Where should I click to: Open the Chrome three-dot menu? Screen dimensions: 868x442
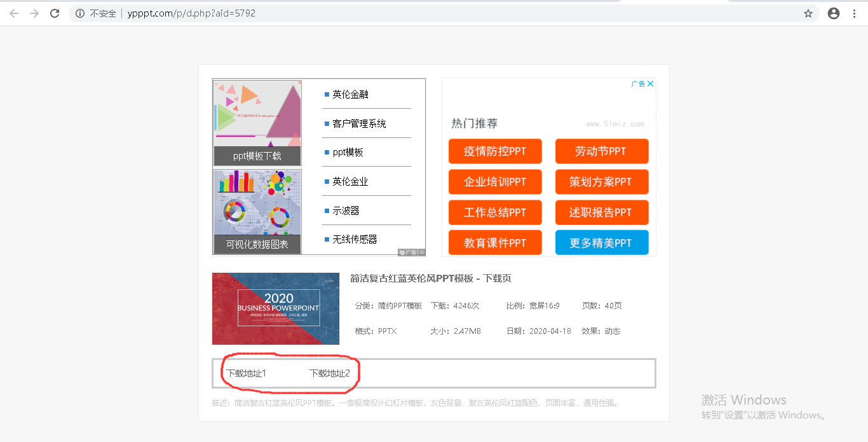855,13
